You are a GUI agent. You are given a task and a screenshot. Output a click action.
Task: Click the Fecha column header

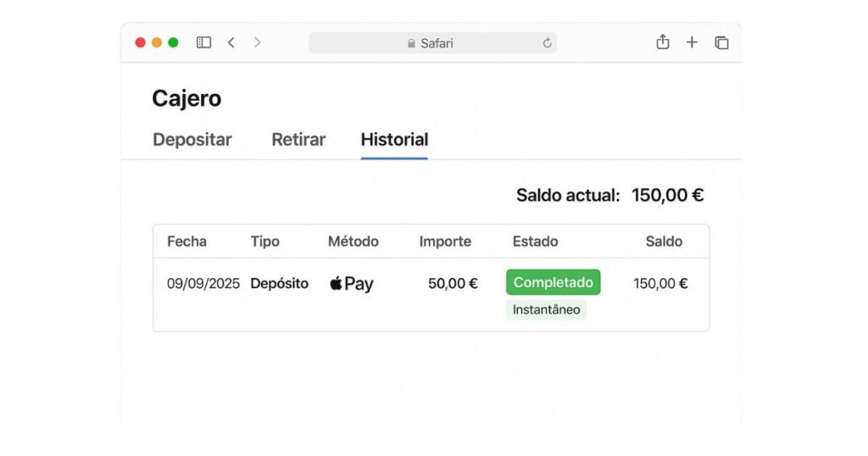[186, 242]
